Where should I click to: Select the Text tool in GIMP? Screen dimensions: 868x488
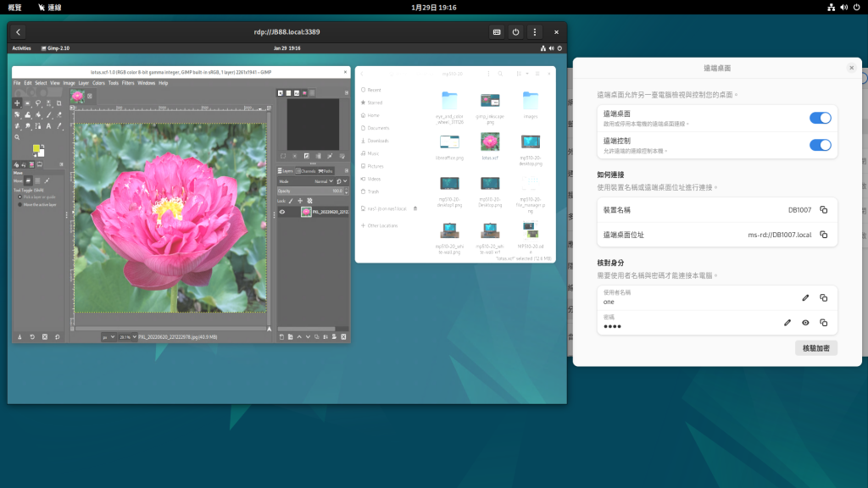pyautogui.click(x=48, y=125)
